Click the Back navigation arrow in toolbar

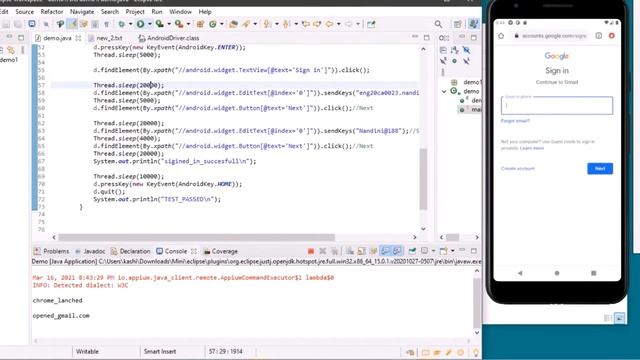(x=329, y=24)
